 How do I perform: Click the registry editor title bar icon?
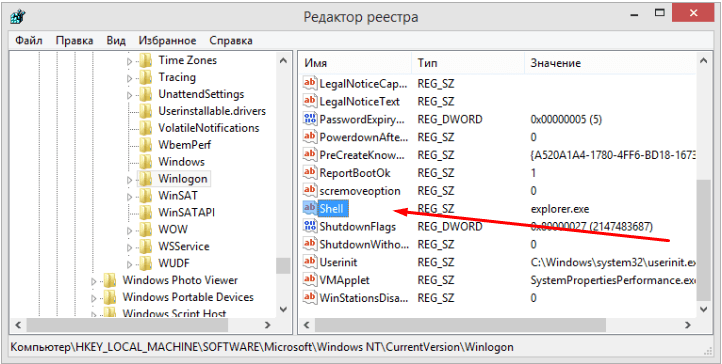tap(17, 17)
